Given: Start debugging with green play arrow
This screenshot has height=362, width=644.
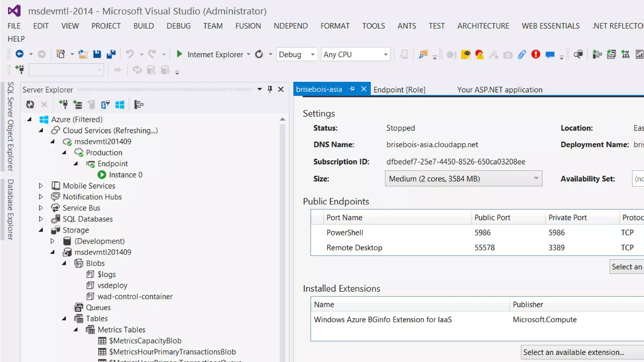Looking at the screenshot, I should click(x=179, y=54).
